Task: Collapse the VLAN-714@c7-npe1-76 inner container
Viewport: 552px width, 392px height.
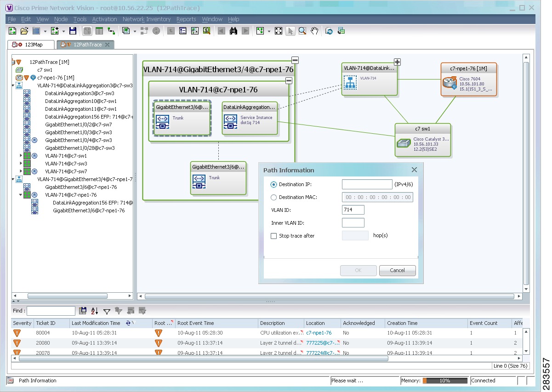Action: [x=289, y=80]
